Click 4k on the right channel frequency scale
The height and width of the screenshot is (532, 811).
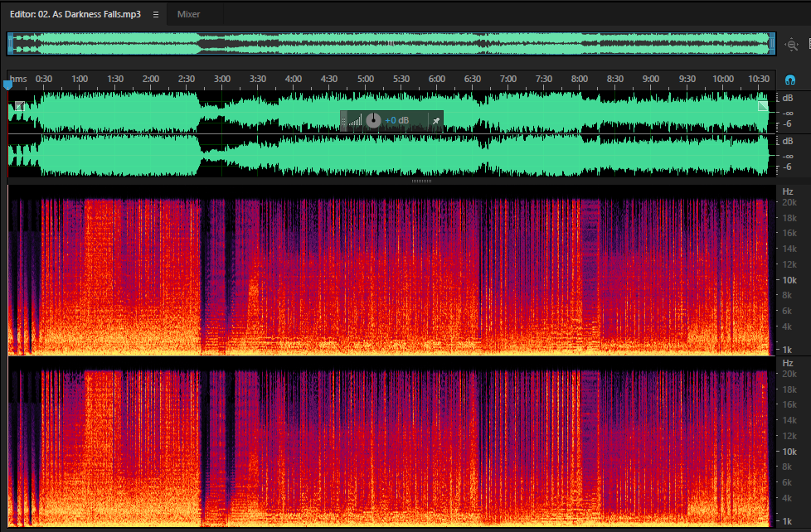[787, 498]
